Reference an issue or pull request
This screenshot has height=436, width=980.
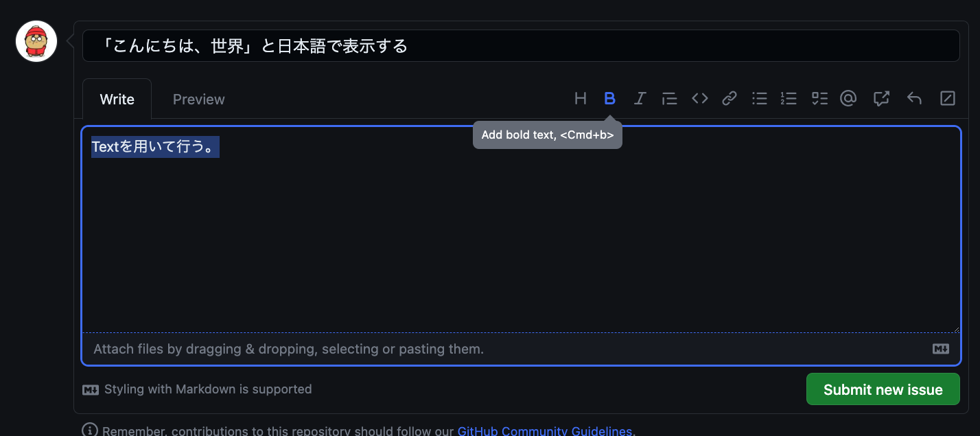pos(881,98)
